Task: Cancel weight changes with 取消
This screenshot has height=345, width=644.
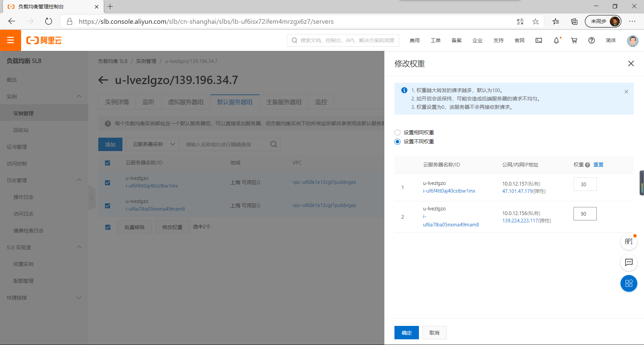Action: [434, 333]
